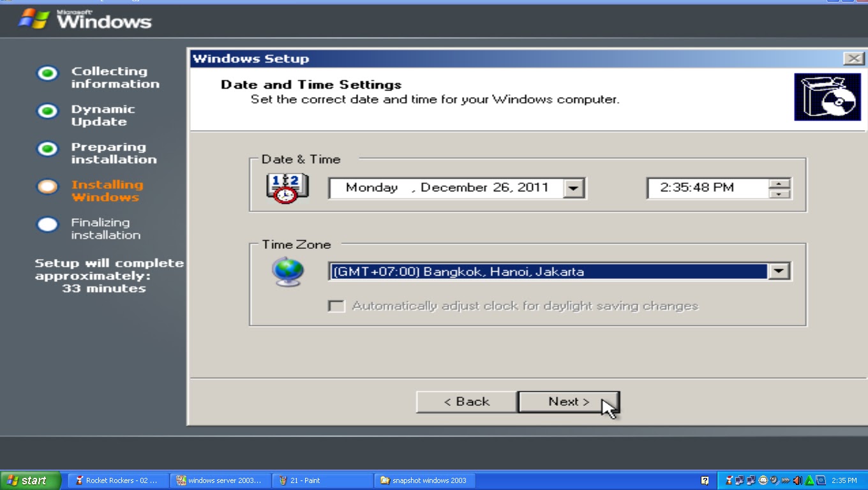Viewport: 868px width, 490px height.
Task: Toggle automatic daylight saving adjustment checkbox
Action: 336,306
